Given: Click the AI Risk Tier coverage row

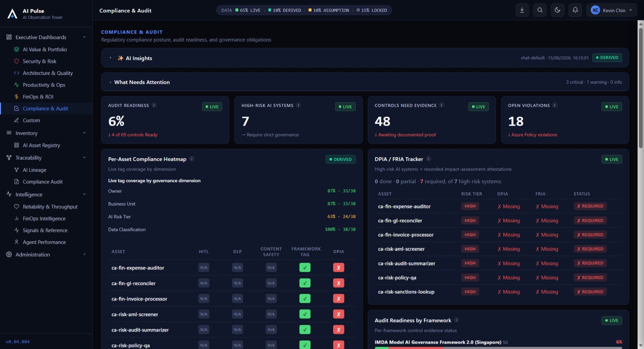Looking at the screenshot, I should pos(232,217).
